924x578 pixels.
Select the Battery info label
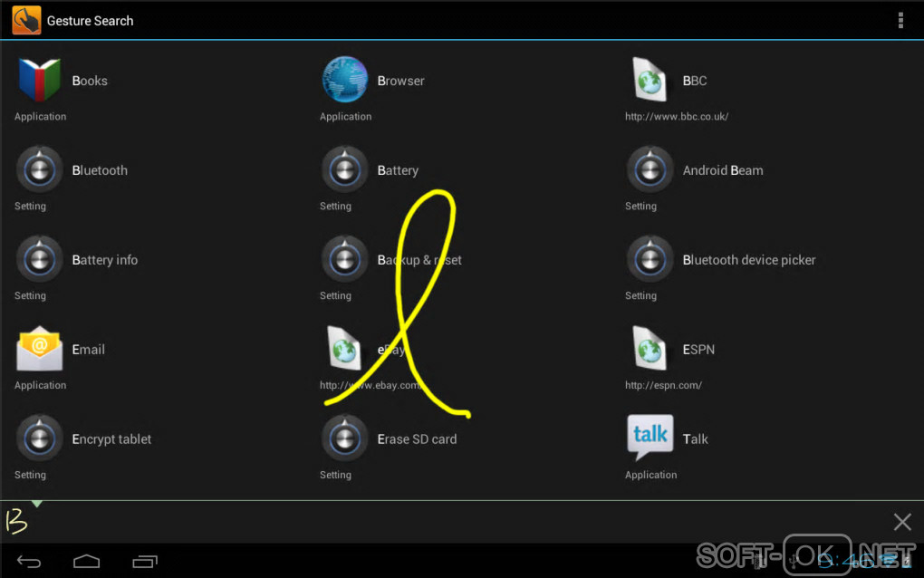pyautogui.click(x=105, y=260)
